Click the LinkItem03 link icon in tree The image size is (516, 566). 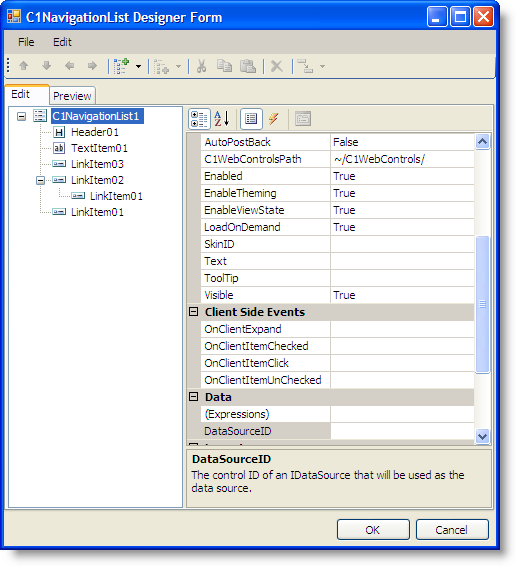point(59,164)
